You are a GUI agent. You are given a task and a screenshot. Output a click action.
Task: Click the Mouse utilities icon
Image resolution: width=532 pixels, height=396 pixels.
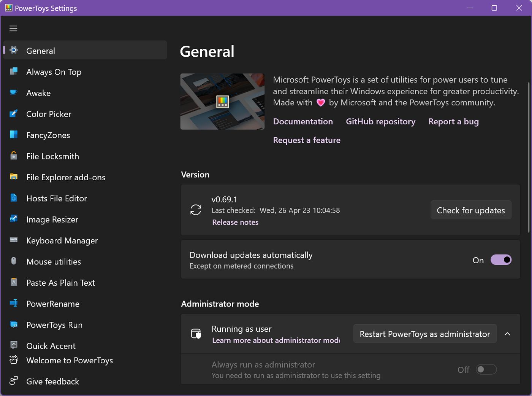(x=14, y=261)
